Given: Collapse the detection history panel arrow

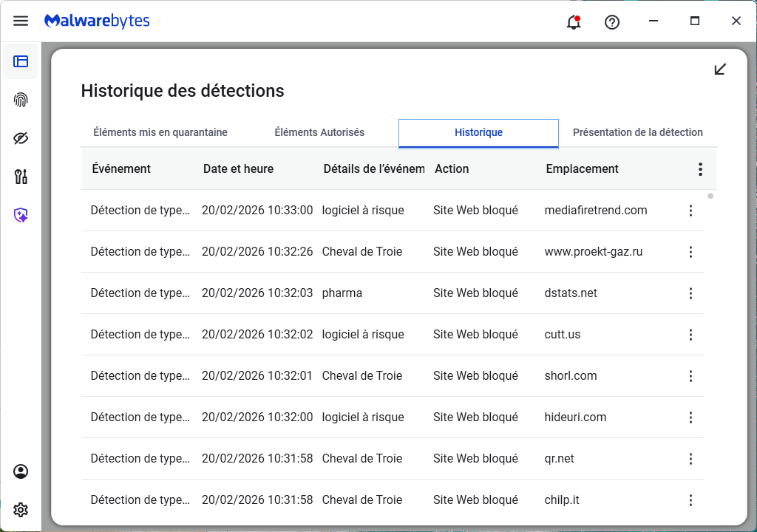Looking at the screenshot, I should (x=720, y=69).
